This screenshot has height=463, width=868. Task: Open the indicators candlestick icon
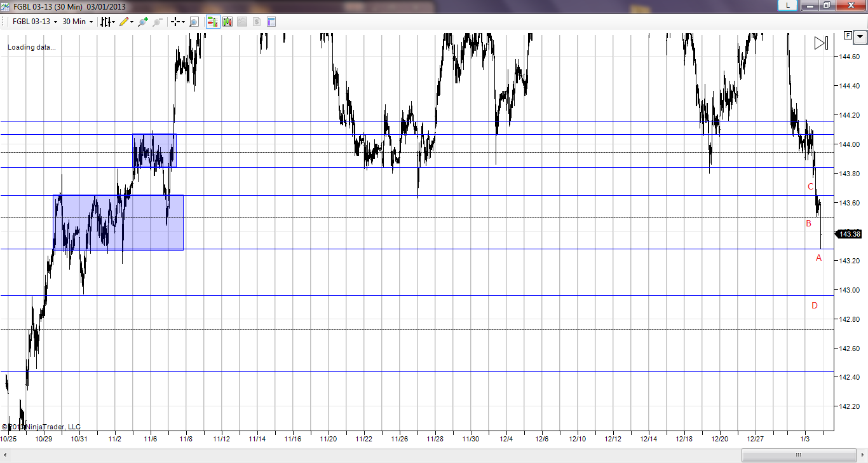[x=227, y=22]
